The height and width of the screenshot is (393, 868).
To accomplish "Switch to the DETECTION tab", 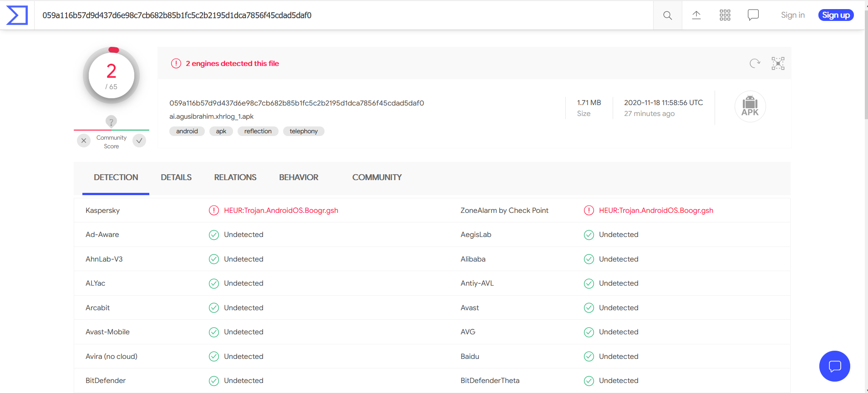I will pos(116,178).
